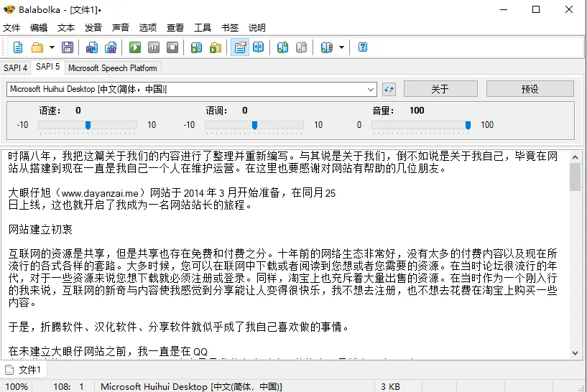Click the 音量 value 100 label
The height and width of the screenshot is (392, 587).
(417, 111)
